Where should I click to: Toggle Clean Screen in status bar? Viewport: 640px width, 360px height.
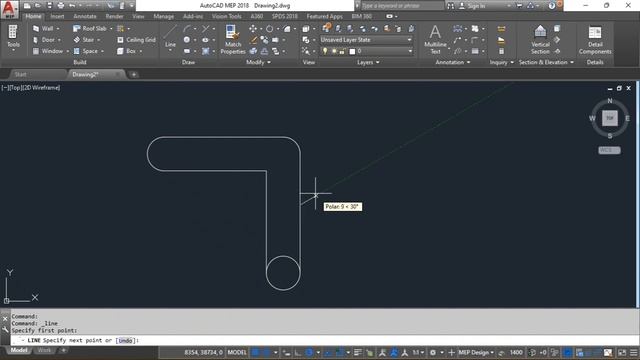click(622, 353)
